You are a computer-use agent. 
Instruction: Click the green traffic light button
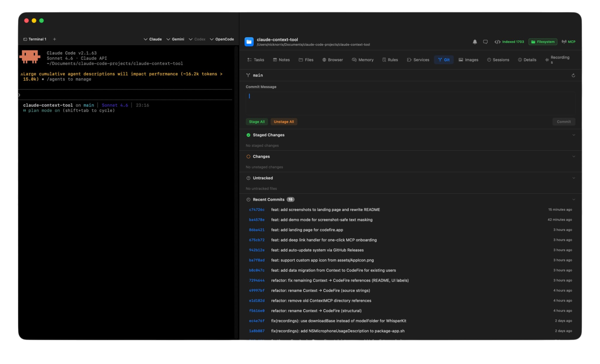pos(42,20)
